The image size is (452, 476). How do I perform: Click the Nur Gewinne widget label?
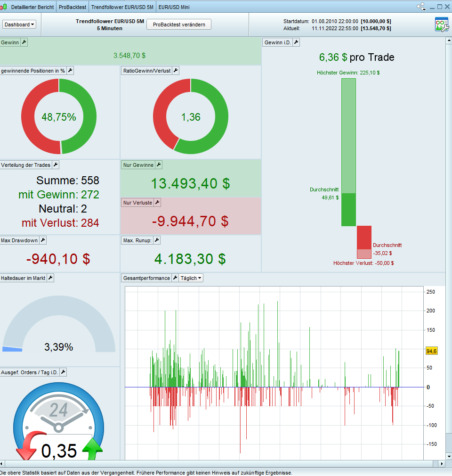click(138, 165)
